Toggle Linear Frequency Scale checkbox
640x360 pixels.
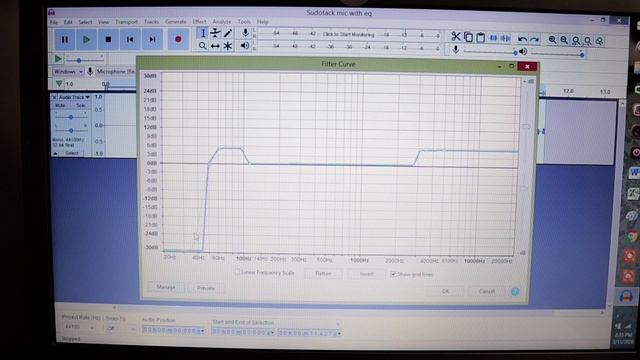236,272
